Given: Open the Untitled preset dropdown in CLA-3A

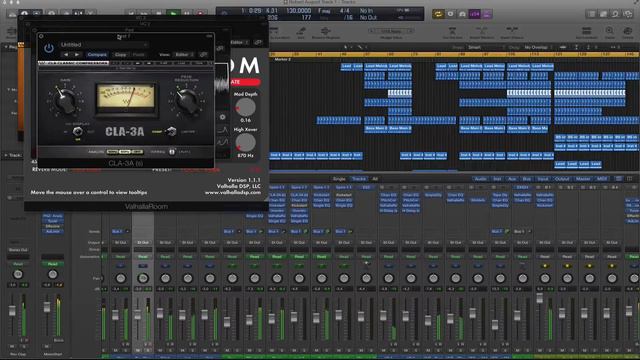Looking at the screenshot, I should [104, 44].
